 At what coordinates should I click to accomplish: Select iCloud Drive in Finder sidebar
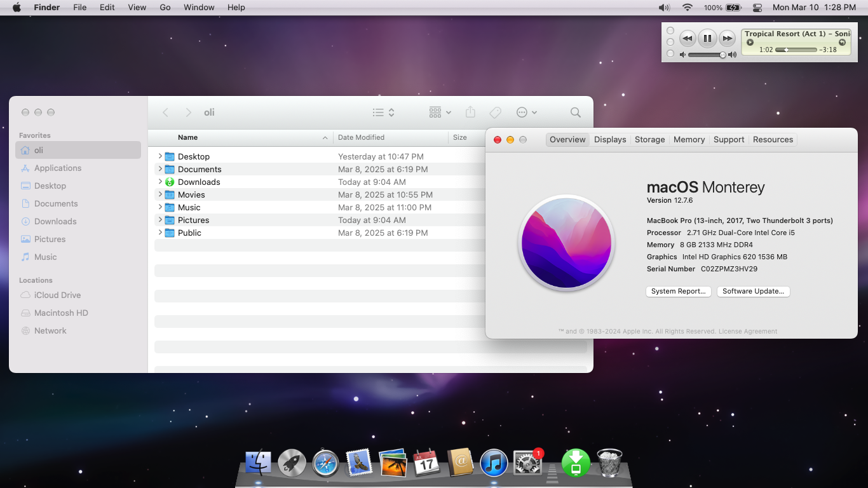78,295
